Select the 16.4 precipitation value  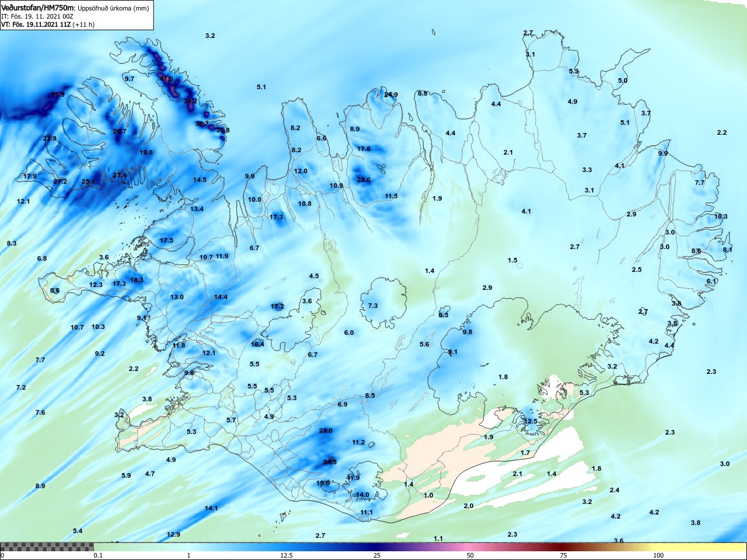[x=257, y=344]
